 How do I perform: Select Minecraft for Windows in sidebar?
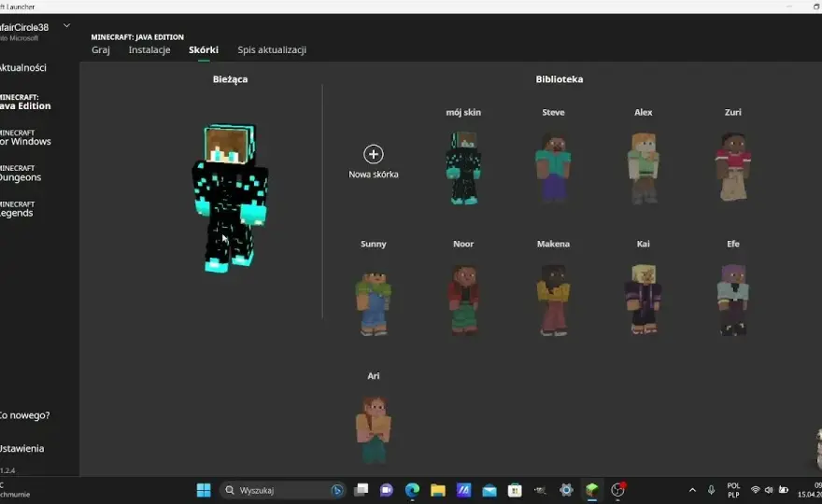click(25, 138)
